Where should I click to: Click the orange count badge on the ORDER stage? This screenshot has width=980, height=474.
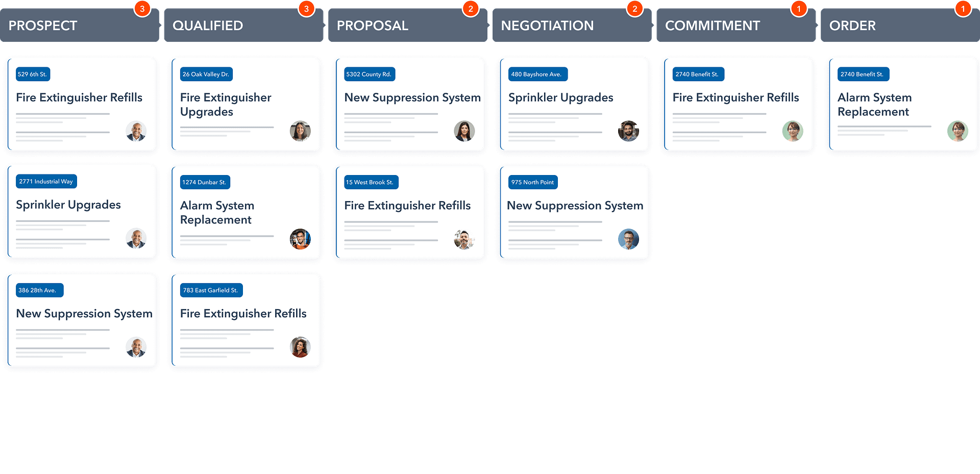963,9
